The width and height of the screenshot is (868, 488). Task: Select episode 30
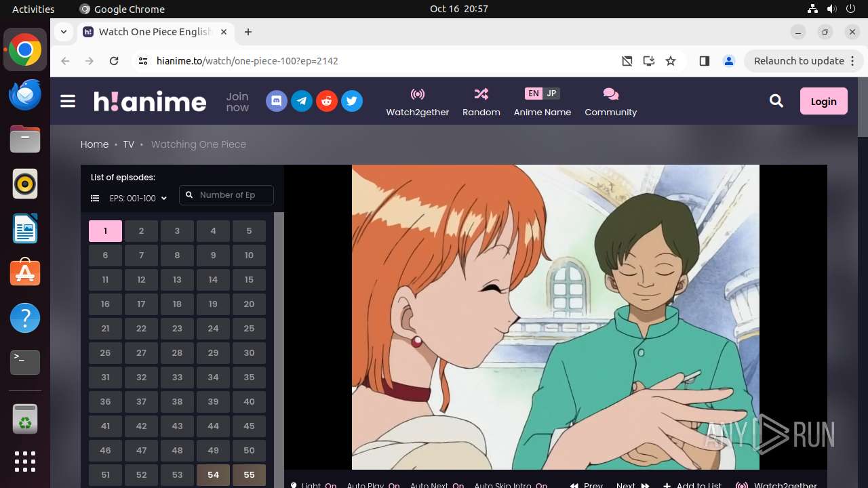(x=249, y=353)
